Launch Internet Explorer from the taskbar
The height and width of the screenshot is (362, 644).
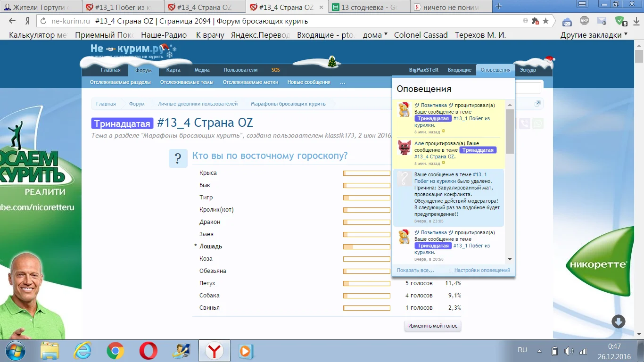[x=83, y=351]
